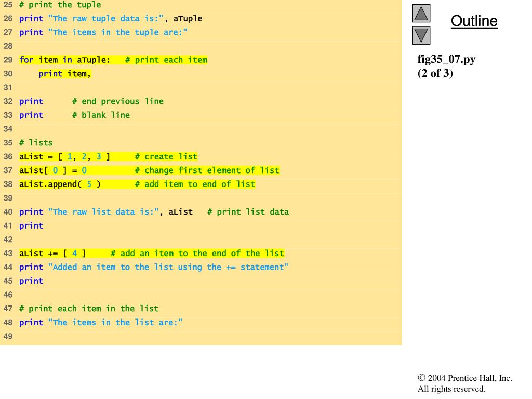
Task: Click line 26 raw tuple data print statement
Action: pyautogui.click(x=111, y=18)
